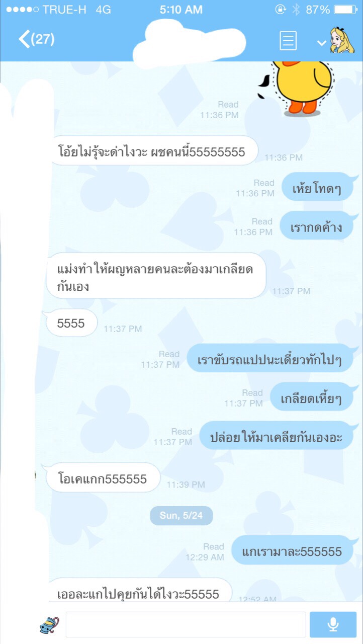Tap the Alice profile avatar in header
The height and width of the screenshot is (644, 363).
[342, 40]
